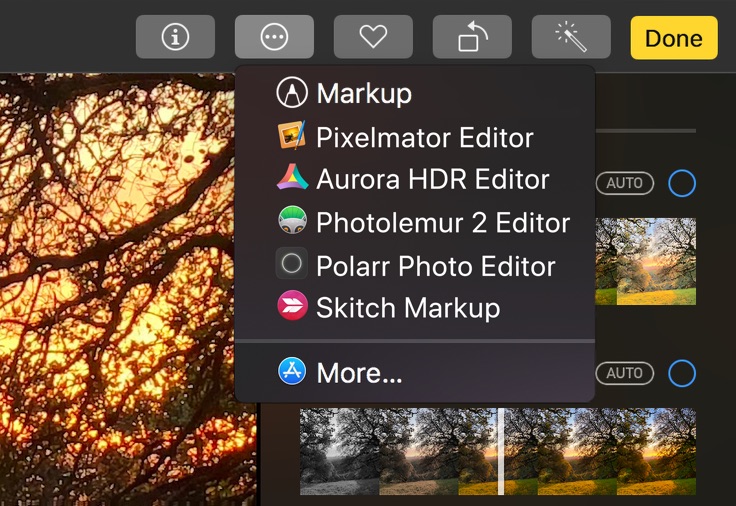Mark photo as favorite with heart button
This screenshot has height=506, width=736.
pos(373,37)
